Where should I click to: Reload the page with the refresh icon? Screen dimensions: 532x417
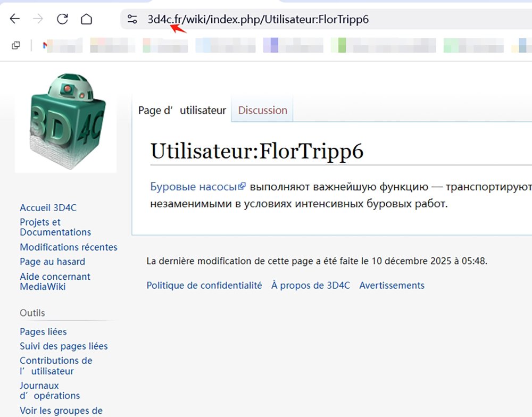coord(62,20)
